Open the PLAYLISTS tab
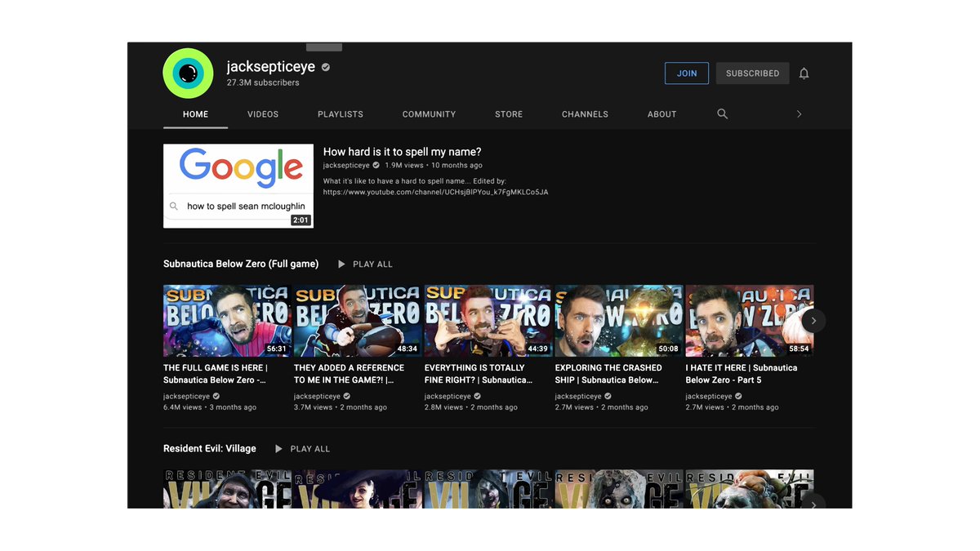 [x=341, y=114]
